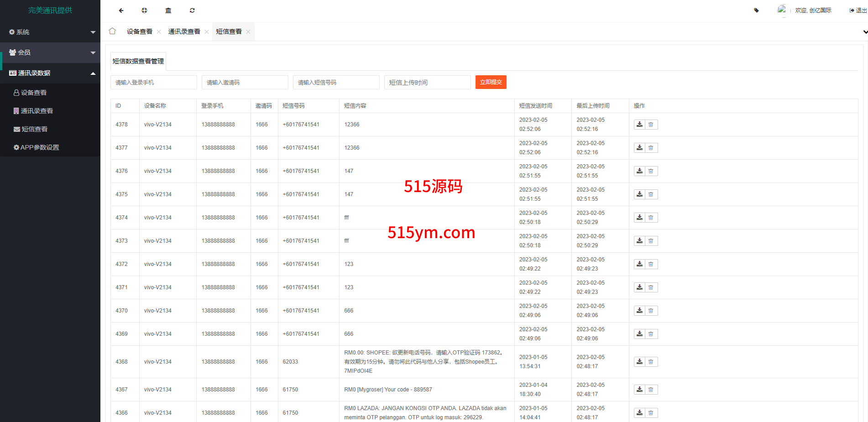Image resolution: width=868 pixels, height=422 pixels.
Task: Click the refresh icon in top toolbar
Action: 192,10
